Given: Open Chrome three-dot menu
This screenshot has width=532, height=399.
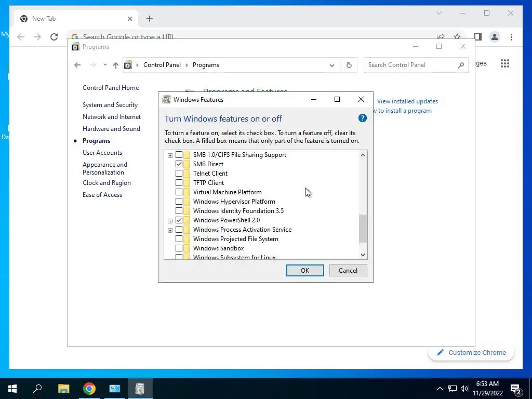Looking at the screenshot, I should pos(511,37).
